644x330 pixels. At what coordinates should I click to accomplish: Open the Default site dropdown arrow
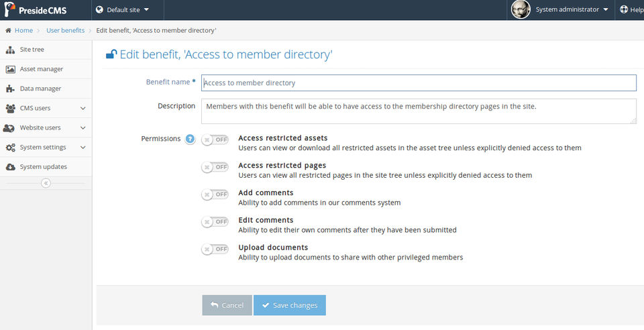pyautogui.click(x=147, y=9)
